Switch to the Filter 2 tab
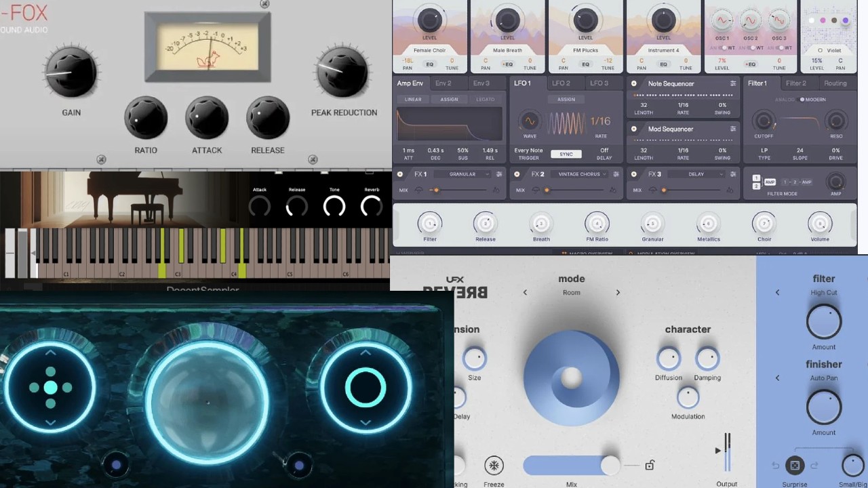This screenshot has height=488, width=868. 796,83
